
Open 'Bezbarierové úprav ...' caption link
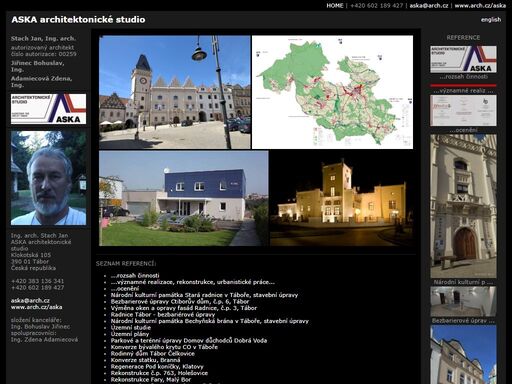(x=463, y=321)
